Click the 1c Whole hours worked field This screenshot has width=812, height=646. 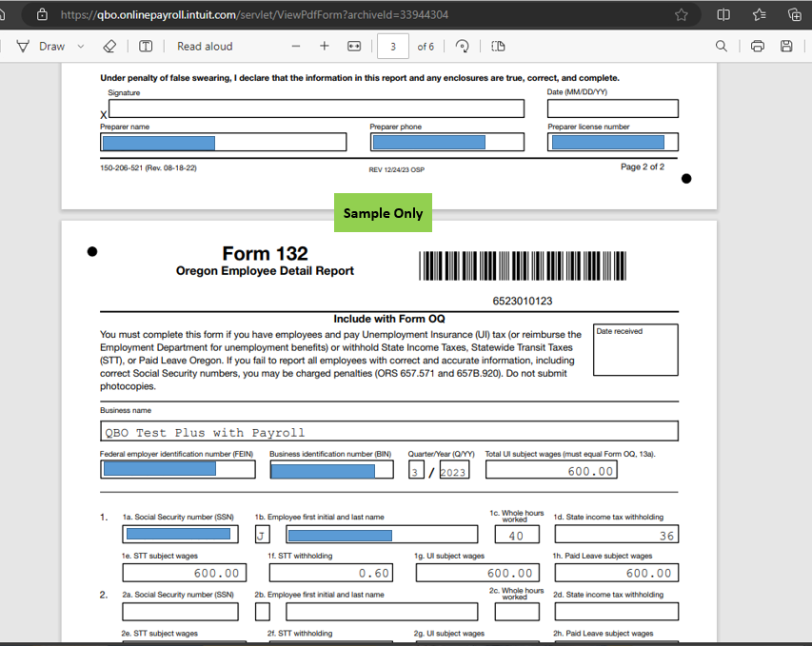tap(517, 534)
